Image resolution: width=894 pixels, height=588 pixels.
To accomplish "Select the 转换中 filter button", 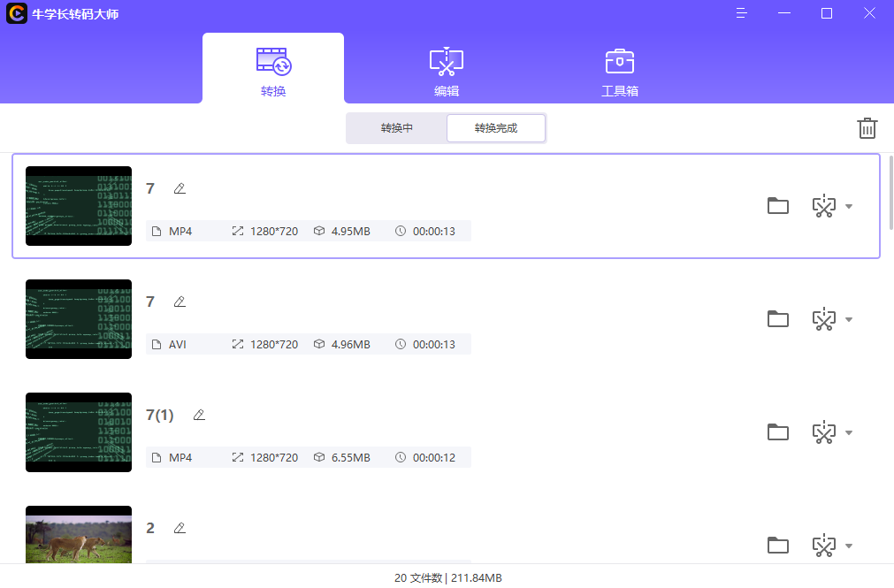I will tap(397, 127).
